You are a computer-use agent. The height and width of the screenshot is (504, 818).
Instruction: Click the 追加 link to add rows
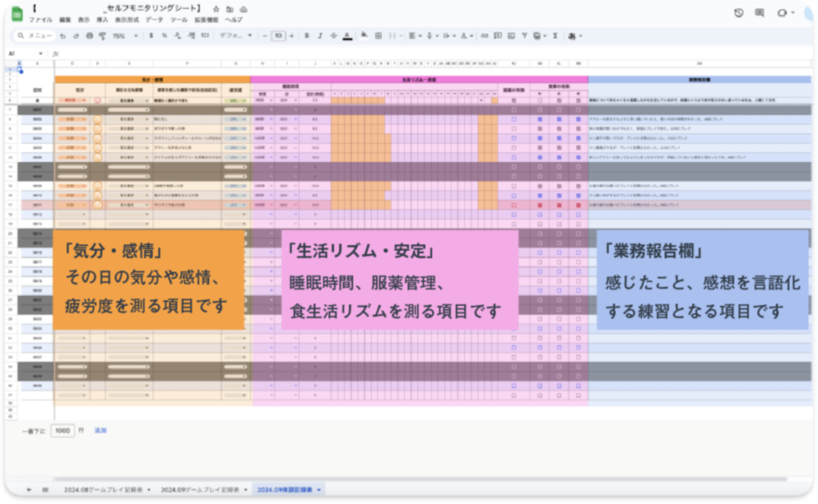[x=100, y=431]
